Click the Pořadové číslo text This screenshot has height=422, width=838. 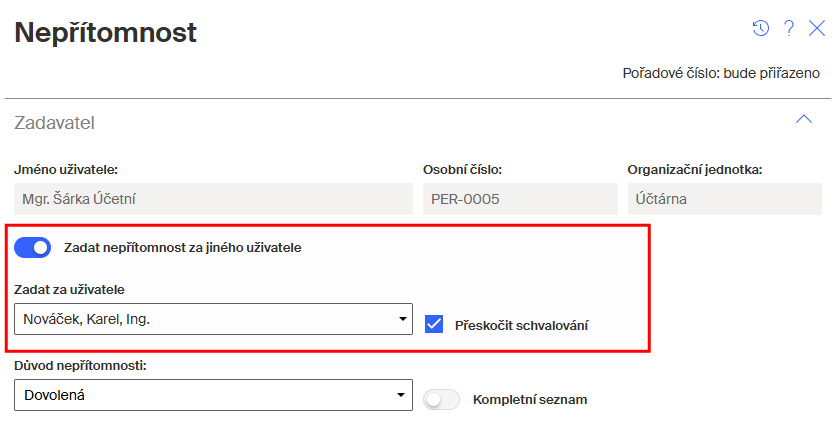(721, 74)
